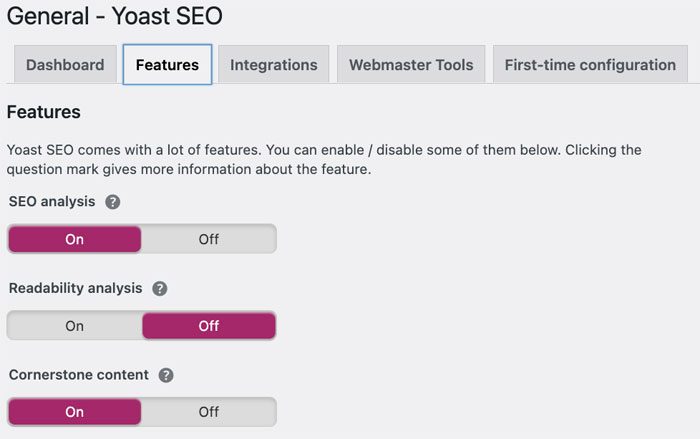Click the 'SEO analysis' label text

[x=52, y=202]
